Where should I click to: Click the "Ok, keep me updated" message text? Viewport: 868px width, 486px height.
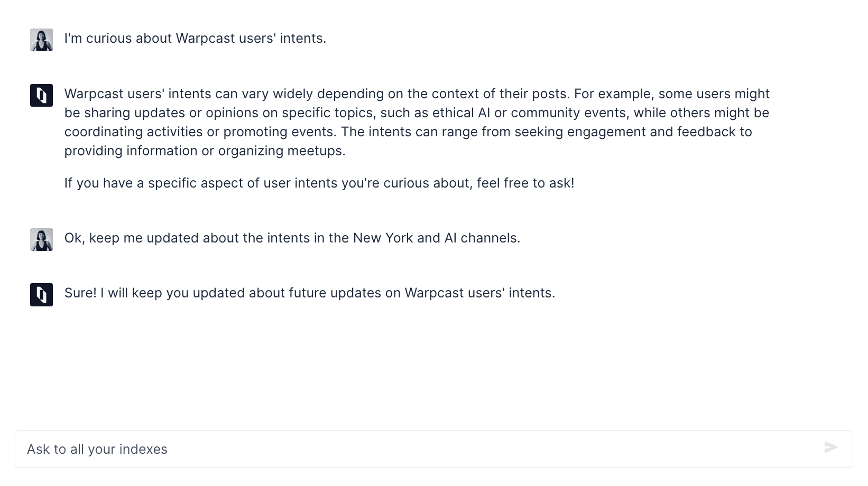click(292, 238)
